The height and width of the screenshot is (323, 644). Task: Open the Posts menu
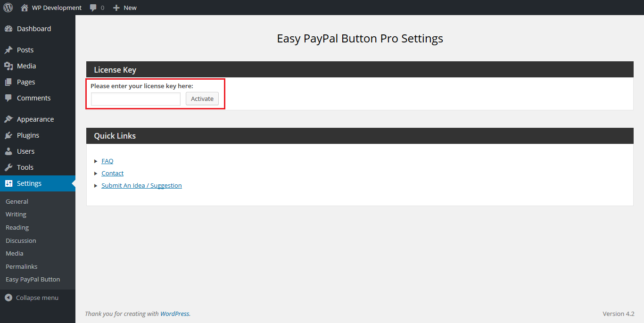coord(38,50)
